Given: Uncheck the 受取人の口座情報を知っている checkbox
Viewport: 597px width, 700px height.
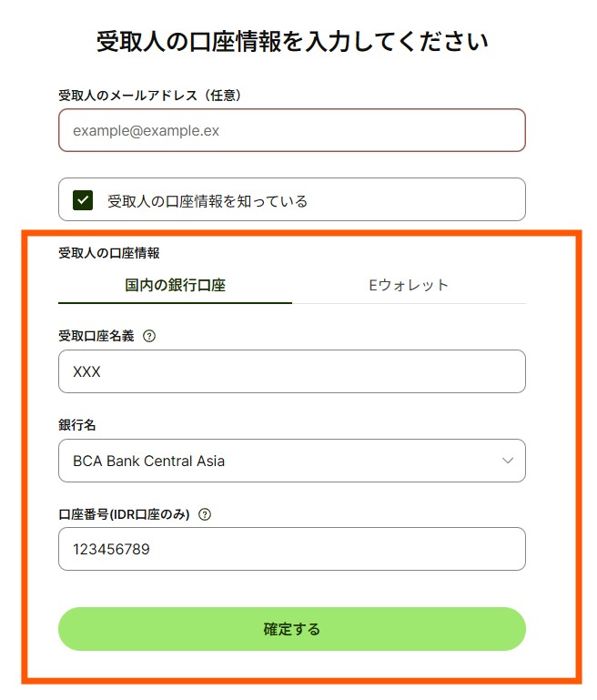Looking at the screenshot, I should coord(83,200).
